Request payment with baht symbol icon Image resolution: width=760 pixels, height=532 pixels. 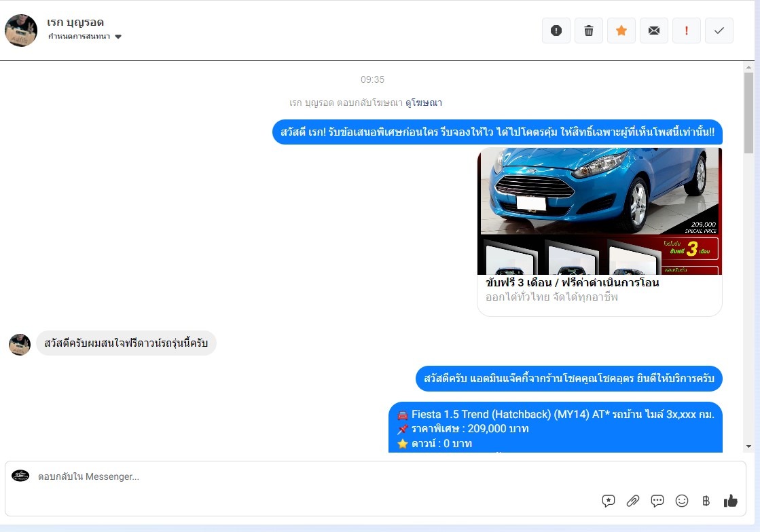tap(706, 501)
